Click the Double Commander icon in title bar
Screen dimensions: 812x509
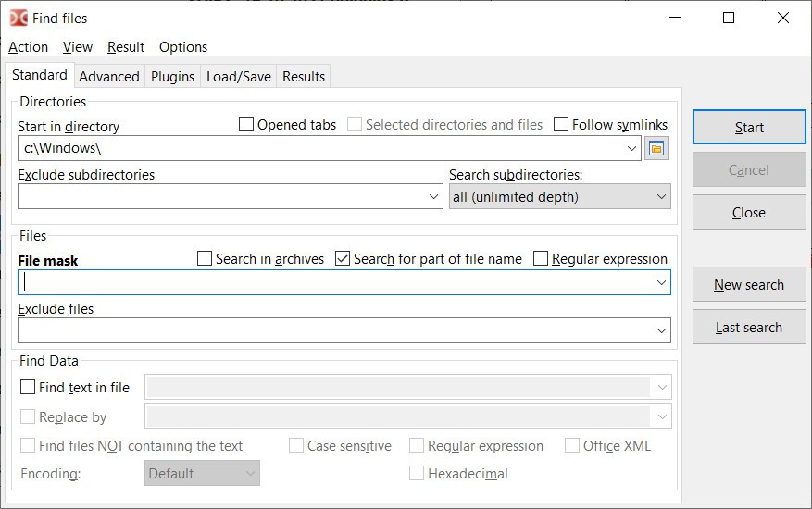[19, 19]
